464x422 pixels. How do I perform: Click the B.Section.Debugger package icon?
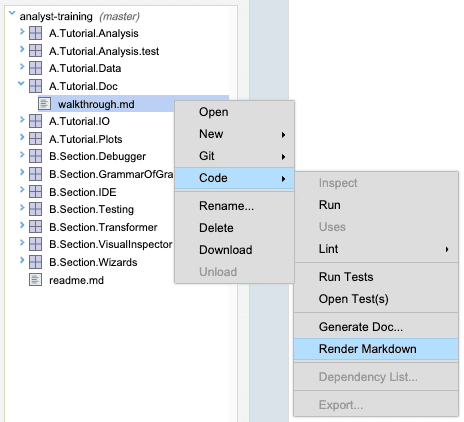click(35, 156)
